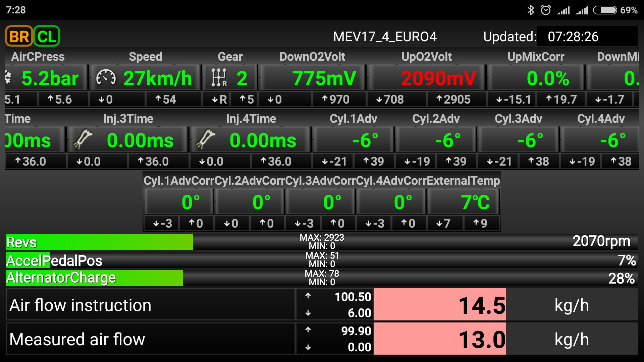Open the Measured air flow row

pyautogui.click(x=150, y=339)
